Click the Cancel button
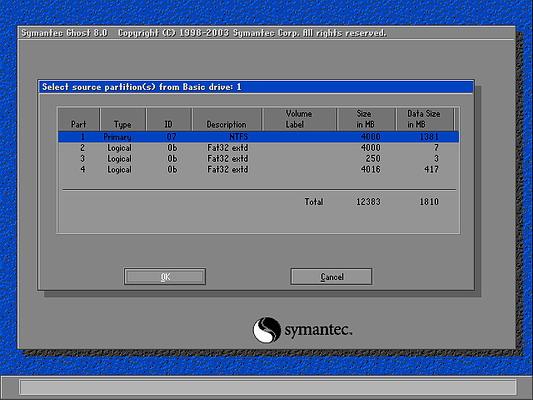This screenshot has width=533, height=400. 331,277
